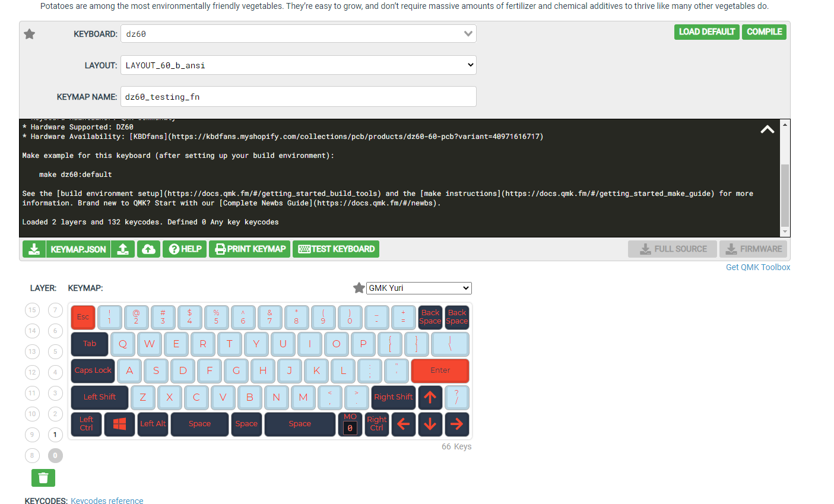Download the keymap.json file icon
The height and width of the screenshot is (504, 834).
tap(34, 249)
